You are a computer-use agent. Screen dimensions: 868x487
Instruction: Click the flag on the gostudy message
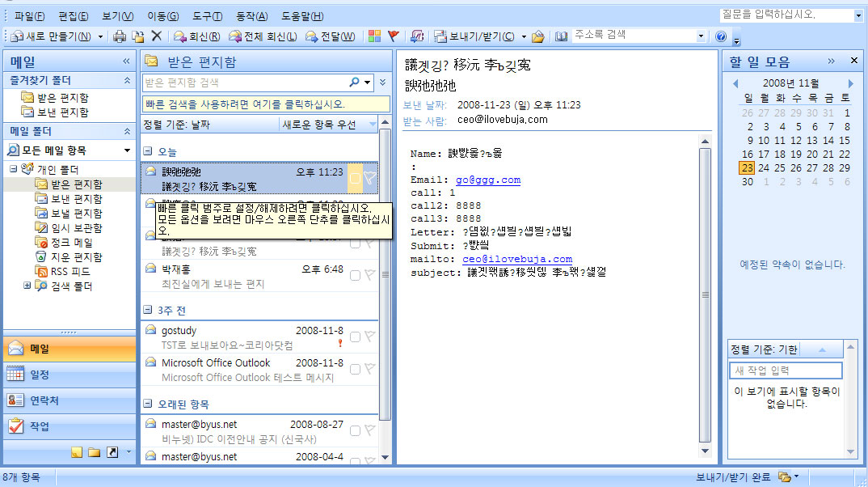pos(370,337)
